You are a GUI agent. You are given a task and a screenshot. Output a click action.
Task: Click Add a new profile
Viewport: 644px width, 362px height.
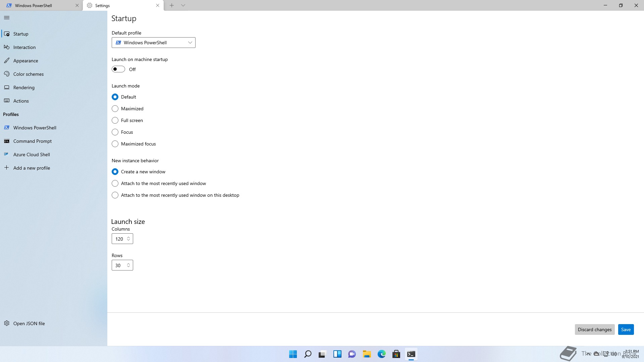pyautogui.click(x=54, y=168)
